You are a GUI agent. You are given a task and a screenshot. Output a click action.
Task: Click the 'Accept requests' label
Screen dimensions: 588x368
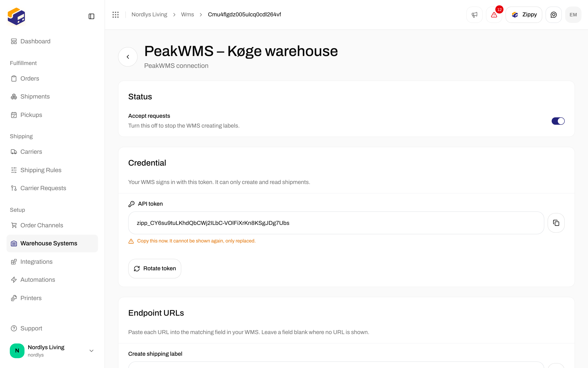pos(149,116)
